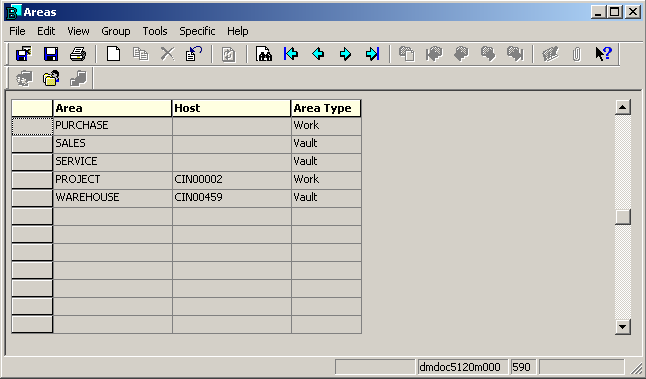This screenshot has width=646, height=379.
Task: Click the yellow folder icon in second toolbar
Action: coord(51,78)
